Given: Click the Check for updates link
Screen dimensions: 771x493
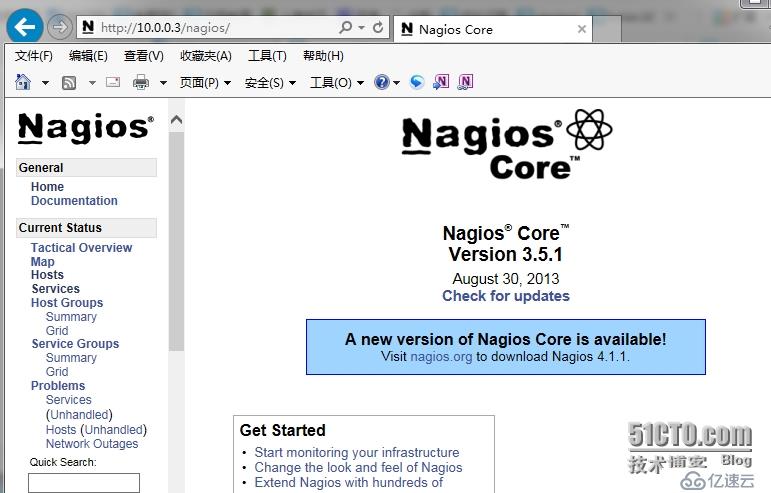Looking at the screenshot, I should coord(506,296).
